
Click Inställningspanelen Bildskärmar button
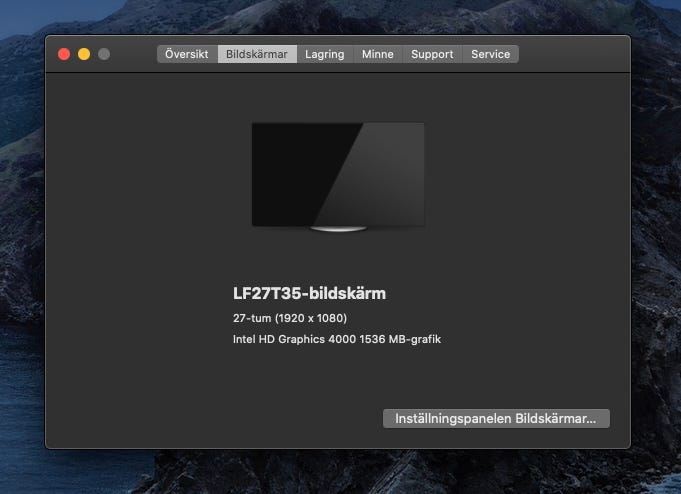point(496,419)
